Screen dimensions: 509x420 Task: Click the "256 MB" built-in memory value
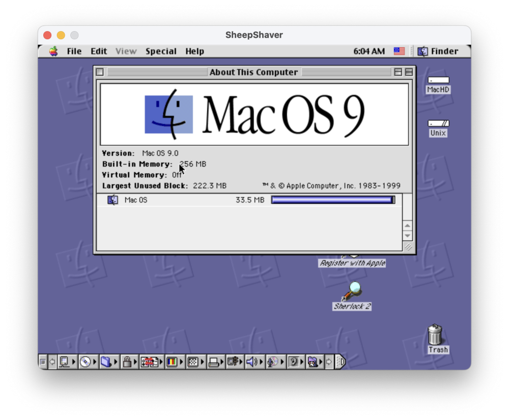tap(193, 164)
